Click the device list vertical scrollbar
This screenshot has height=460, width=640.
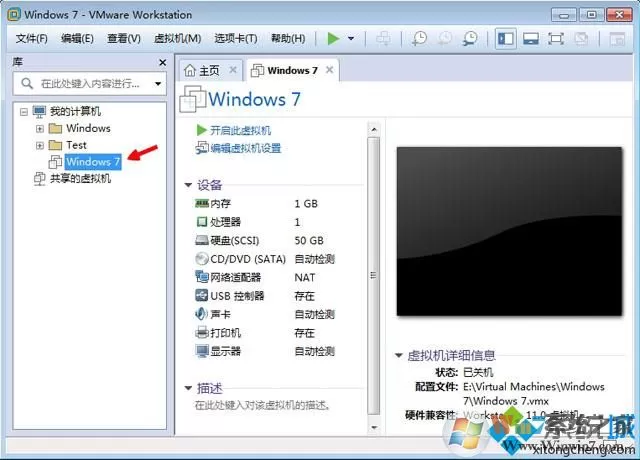(373, 276)
